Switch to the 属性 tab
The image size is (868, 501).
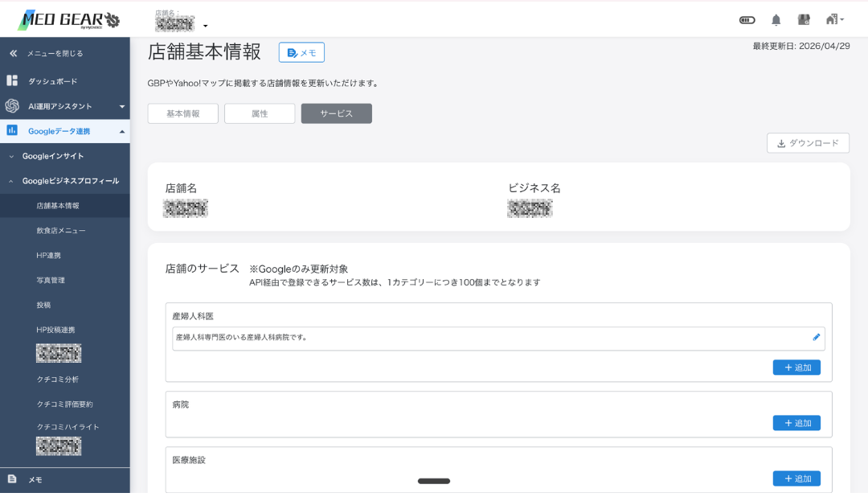coord(260,113)
